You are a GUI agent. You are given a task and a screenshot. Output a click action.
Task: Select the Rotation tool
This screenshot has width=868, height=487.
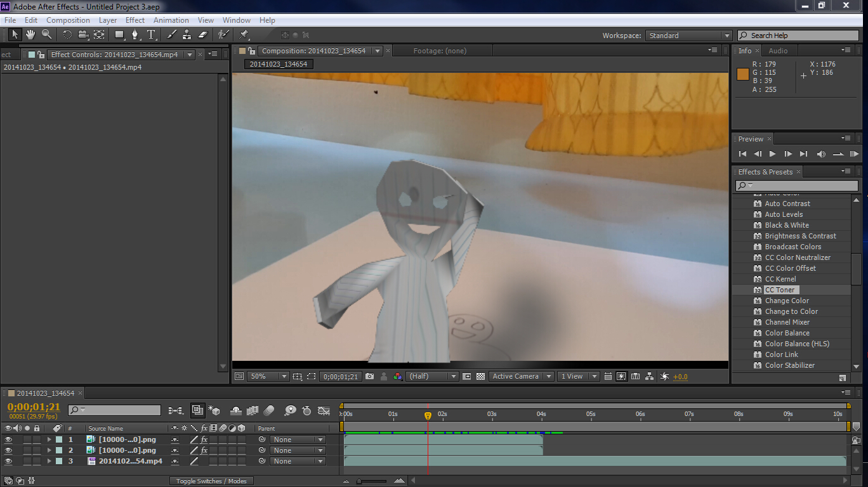coord(67,34)
